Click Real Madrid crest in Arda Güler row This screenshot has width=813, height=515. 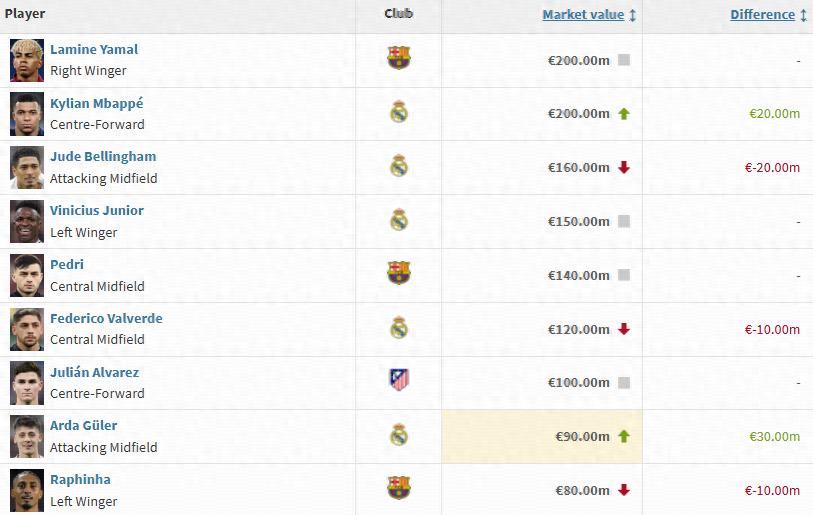tap(398, 435)
